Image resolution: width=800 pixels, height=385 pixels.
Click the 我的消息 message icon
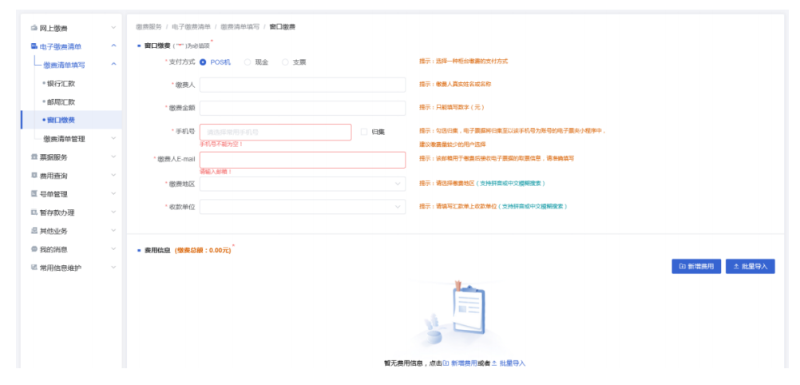pos(34,249)
